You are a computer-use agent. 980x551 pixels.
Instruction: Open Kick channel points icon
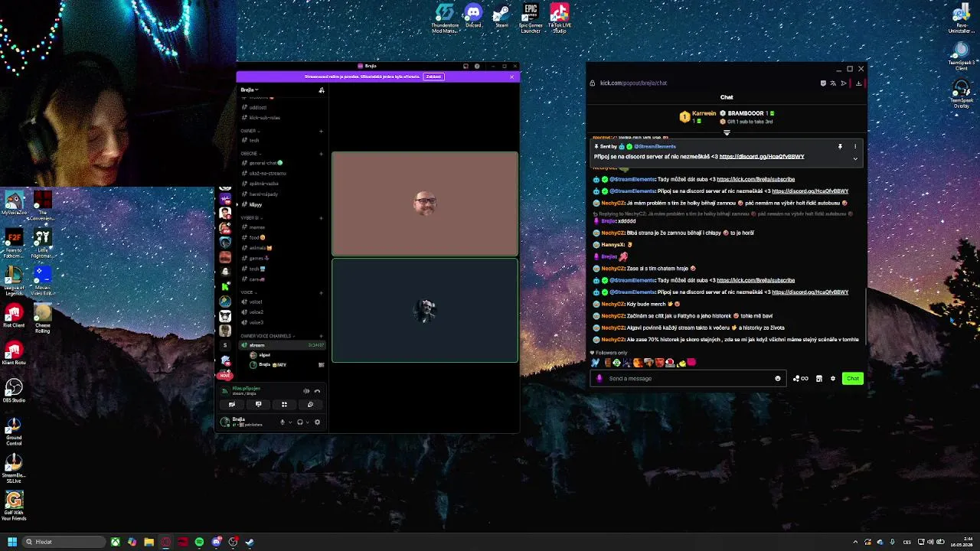click(x=801, y=378)
